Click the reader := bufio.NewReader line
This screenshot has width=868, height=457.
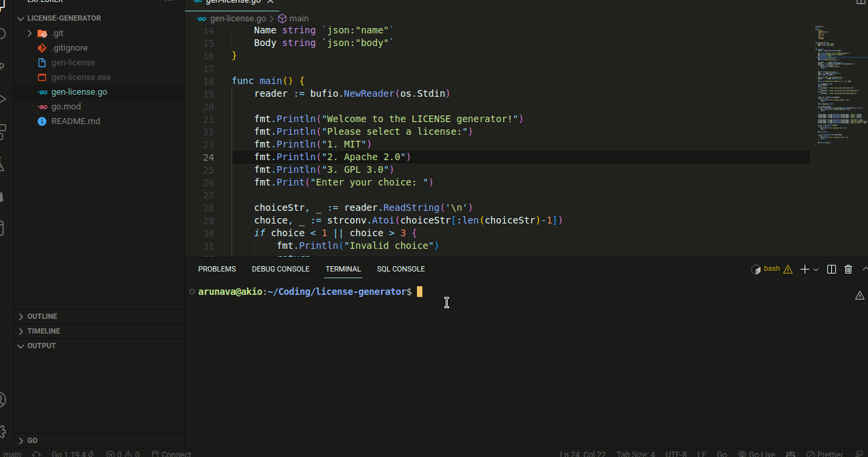coord(352,94)
